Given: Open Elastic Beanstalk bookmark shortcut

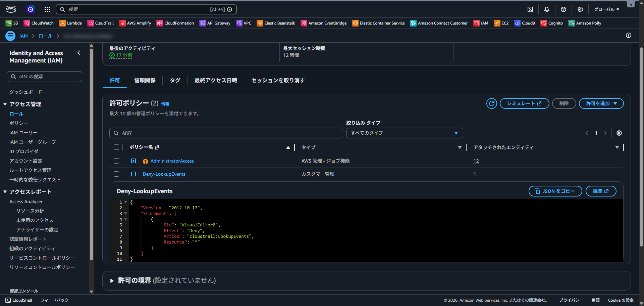Looking at the screenshot, I should pos(276,23).
